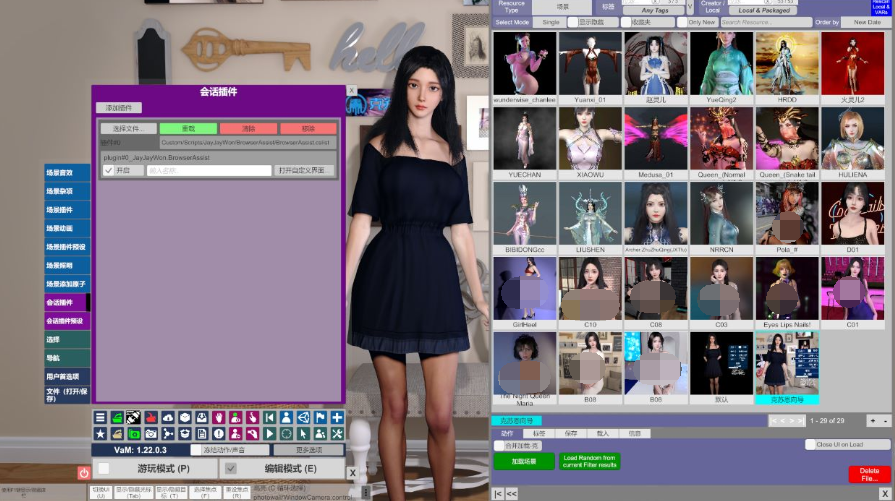
Task: Click the wrench and screwdriver tools icon
Action: pyautogui.click(x=337, y=434)
